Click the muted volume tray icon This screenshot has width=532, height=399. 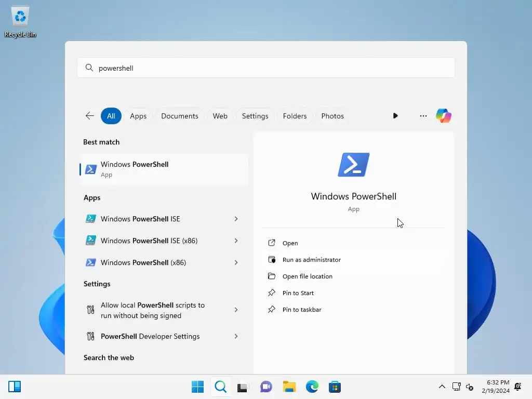(x=470, y=387)
